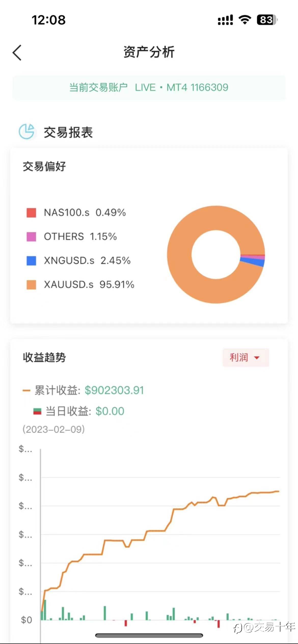Open the 利润 dropdown selector
Screen dimensions: 298x644
click(246, 357)
